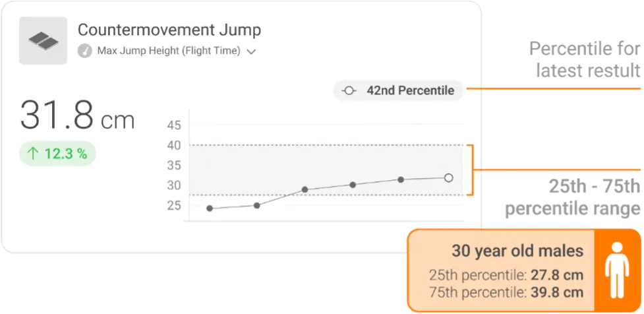Screen dimensions: 644x314
Task: Click the upper dotted percentile line at 40
Action: point(316,145)
